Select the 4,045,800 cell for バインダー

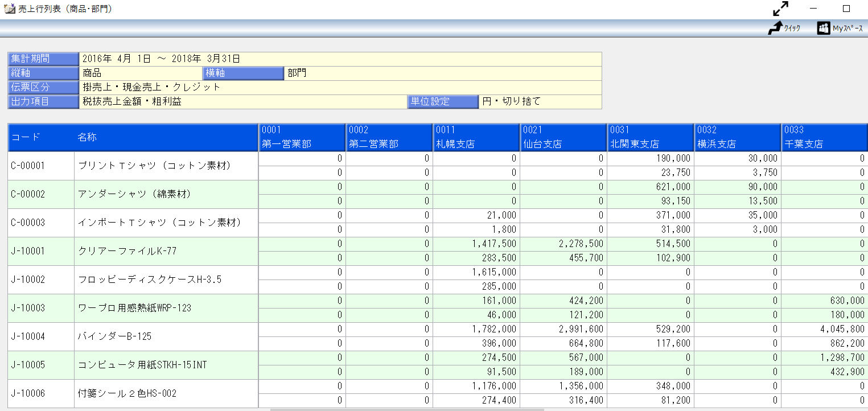coord(825,329)
